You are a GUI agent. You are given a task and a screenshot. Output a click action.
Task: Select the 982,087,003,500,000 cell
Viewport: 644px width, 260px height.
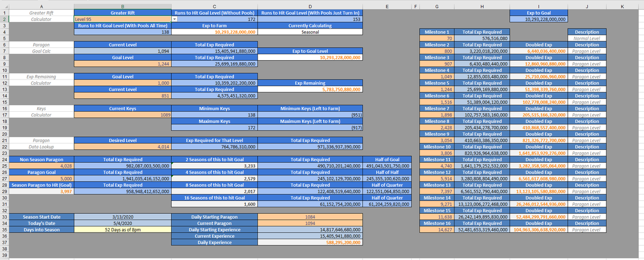[x=122, y=166]
